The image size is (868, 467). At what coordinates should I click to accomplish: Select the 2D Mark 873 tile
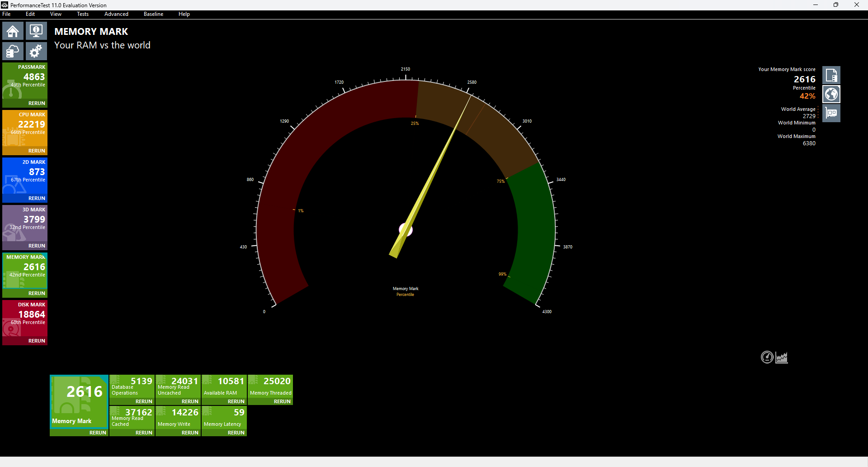(x=25, y=176)
